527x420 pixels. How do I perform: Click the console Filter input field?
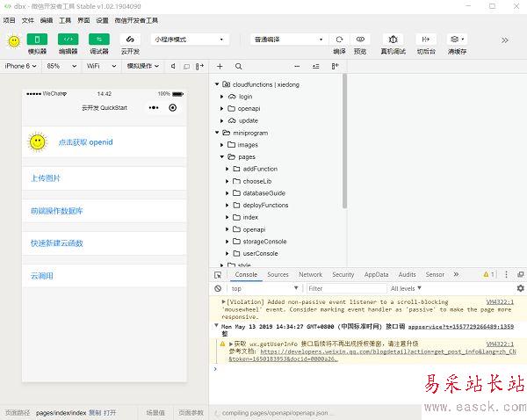(347, 288)
